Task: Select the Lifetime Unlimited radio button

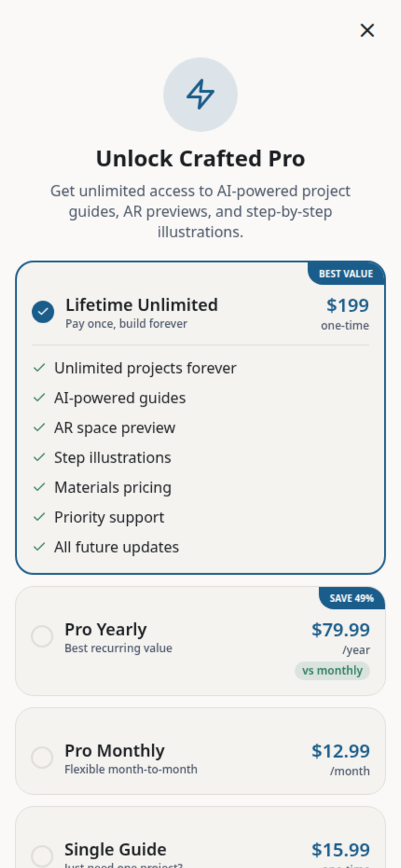Action: (43, 312)
